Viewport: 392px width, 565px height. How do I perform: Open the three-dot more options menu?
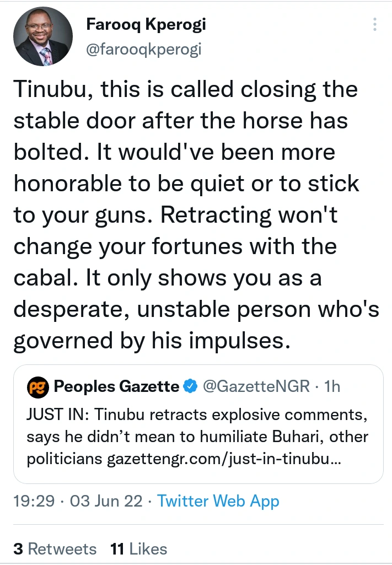(375, 25)
